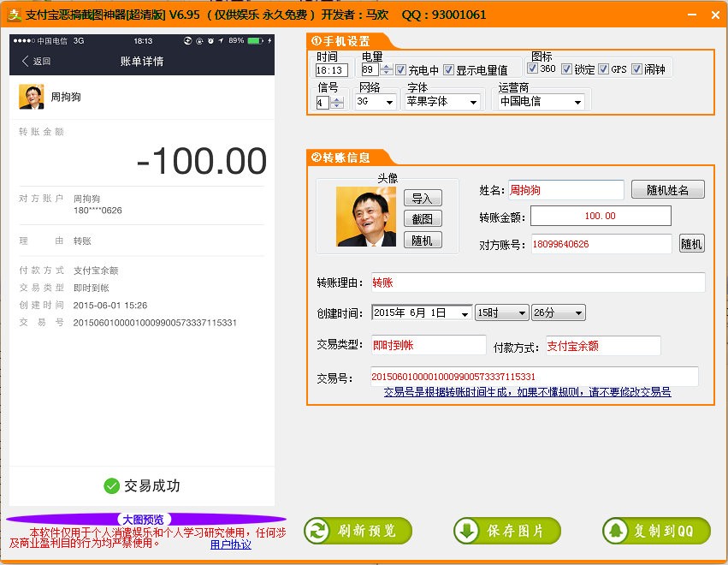Click the signal dots in the phone status bar
Viewport: 728px width, 565px height.
coord(24,41)
